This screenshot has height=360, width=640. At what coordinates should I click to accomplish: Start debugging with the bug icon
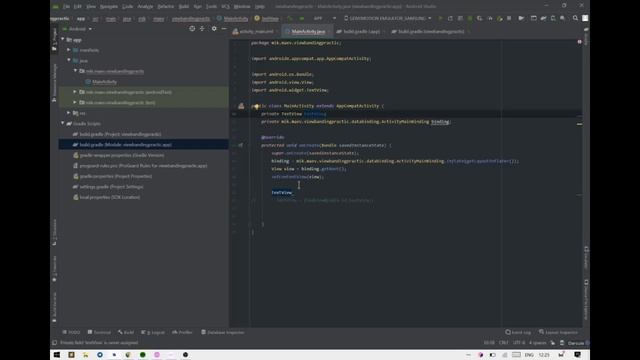pos(470,18)
